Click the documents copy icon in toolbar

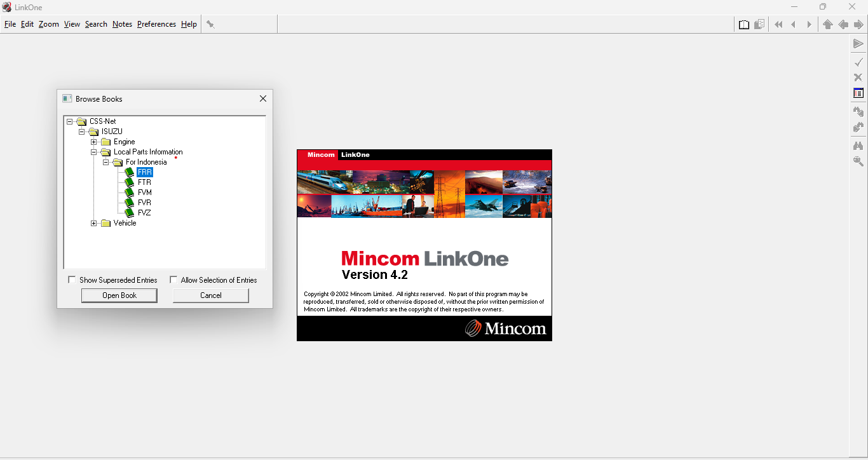(759, 25)
